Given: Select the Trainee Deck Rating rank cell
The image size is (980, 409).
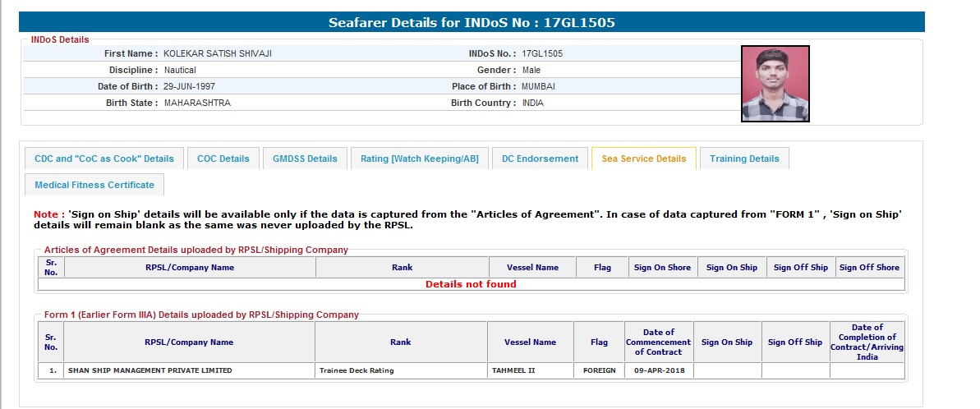Looking at the screenshot, I should 357,370.
